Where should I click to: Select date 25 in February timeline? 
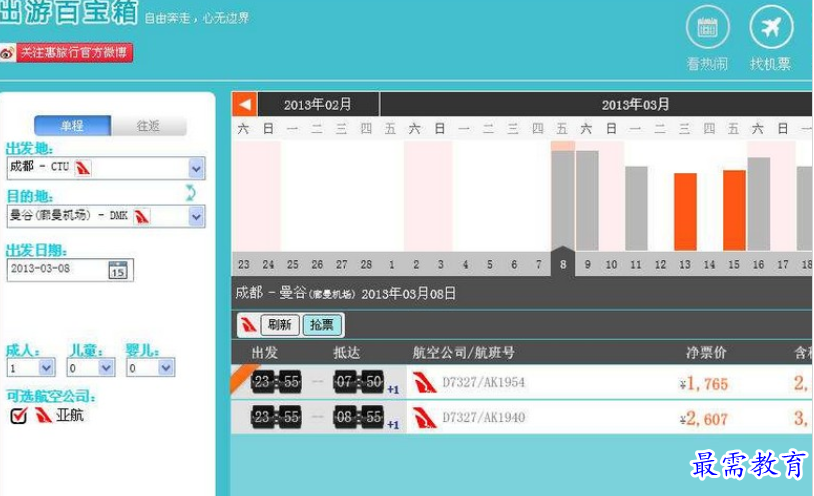click(x=293, y=265)
